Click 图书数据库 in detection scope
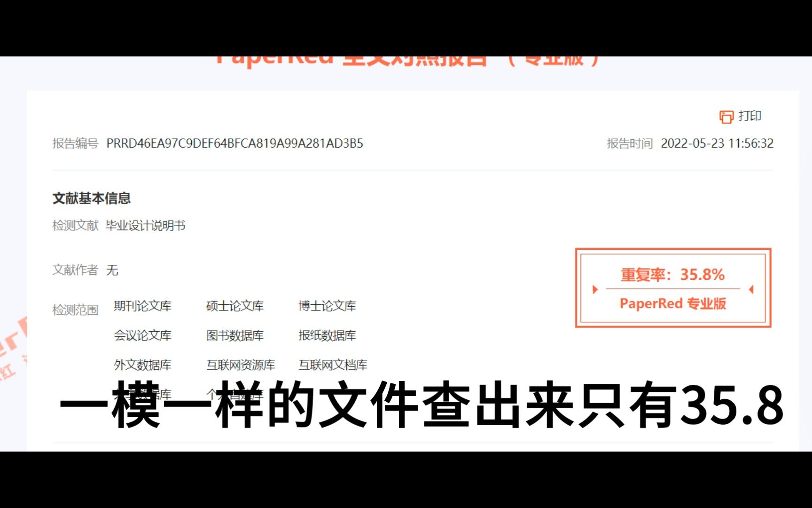 coord(235,335)
